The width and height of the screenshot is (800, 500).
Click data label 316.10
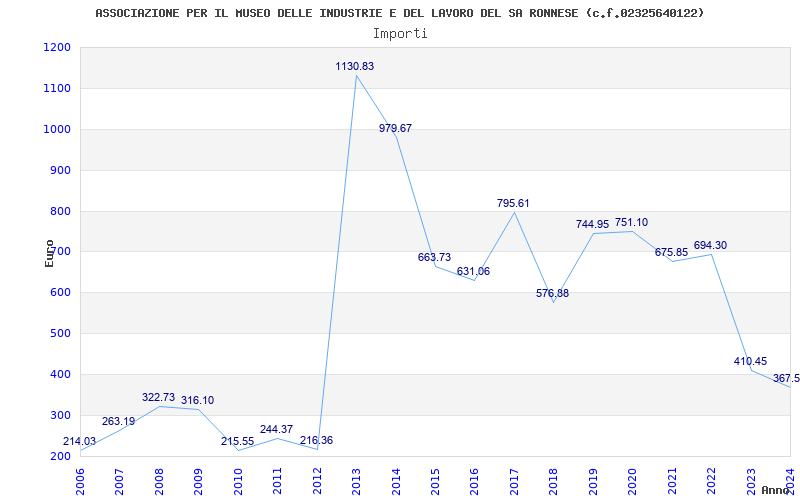click(x=197, y=401)
